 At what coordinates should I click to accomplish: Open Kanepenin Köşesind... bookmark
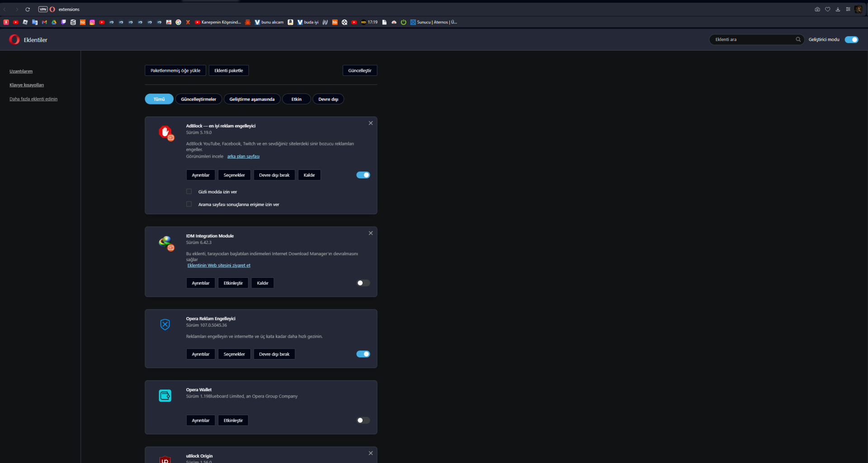[x=218, y=22]
